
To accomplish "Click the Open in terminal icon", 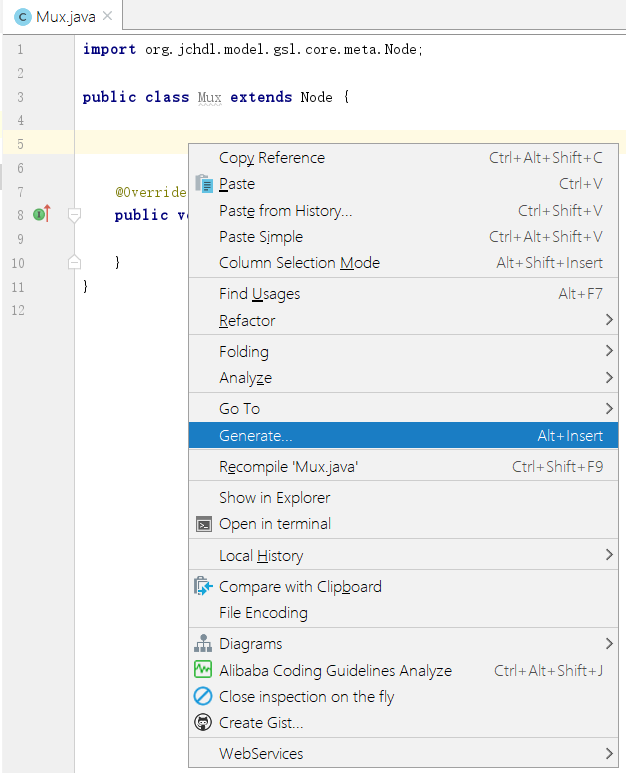I will pos(204,524).
